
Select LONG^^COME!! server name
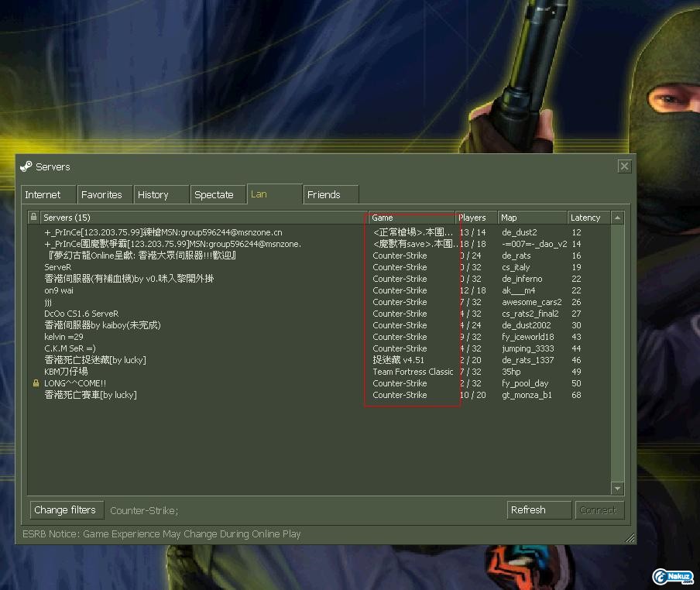[x=75, y=383]
